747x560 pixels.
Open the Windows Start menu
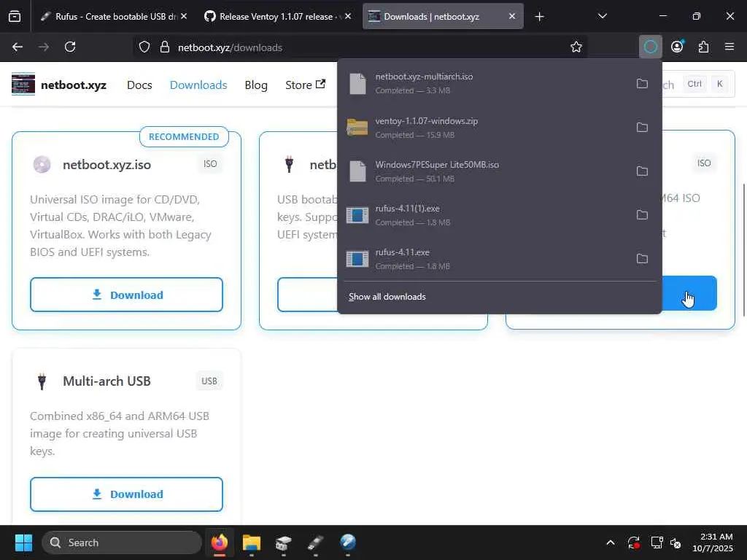tap(23, 542)
